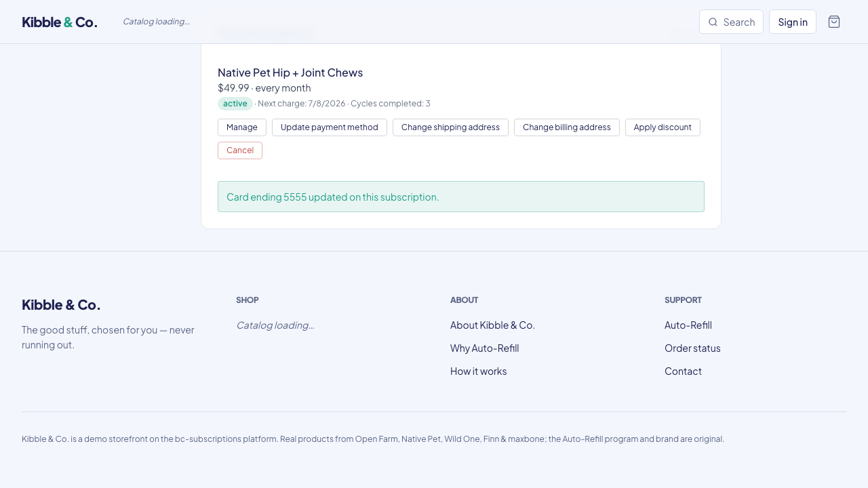Click footer Catalog loading… text under SHOP
The height and width of the screenshot is (488, 868).
(275, 325)
